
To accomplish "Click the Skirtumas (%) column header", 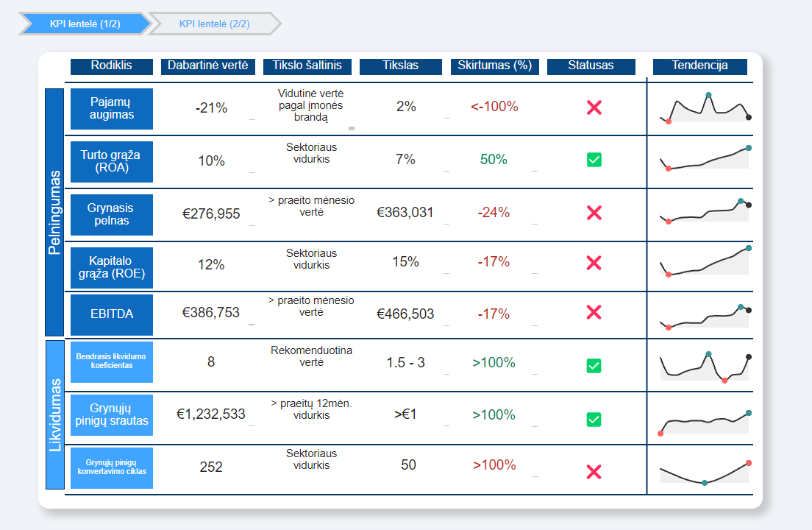I will point(494,66).
